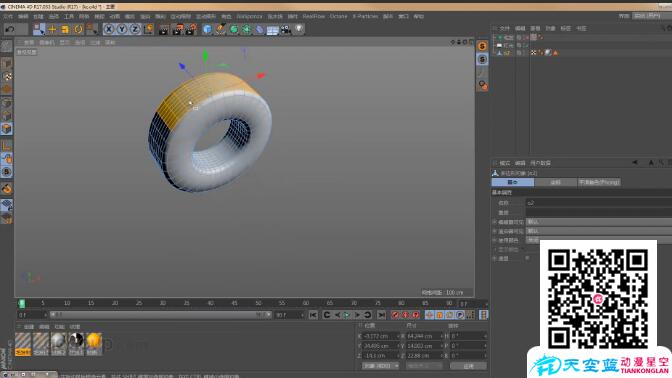Click the Undo arrow icon
Image resolution: width=672 pixels, height=378 pixels.
[x=10, y=29]
